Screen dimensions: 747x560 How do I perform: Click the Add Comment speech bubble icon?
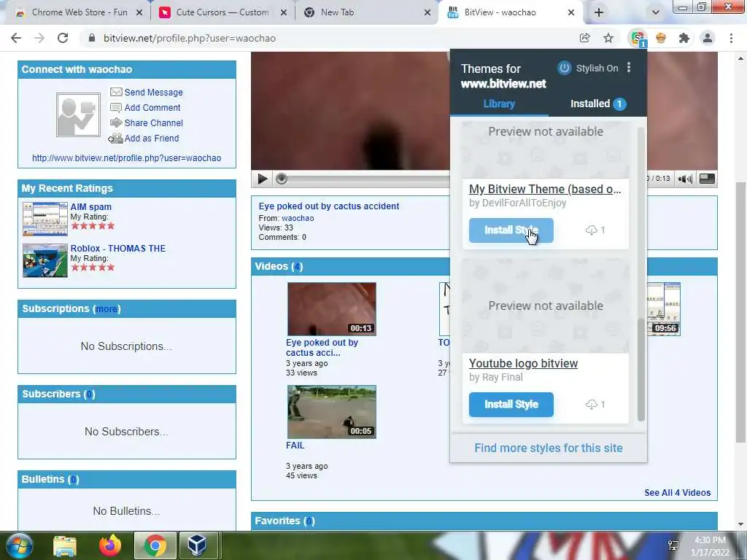click(x=116, y=108)
